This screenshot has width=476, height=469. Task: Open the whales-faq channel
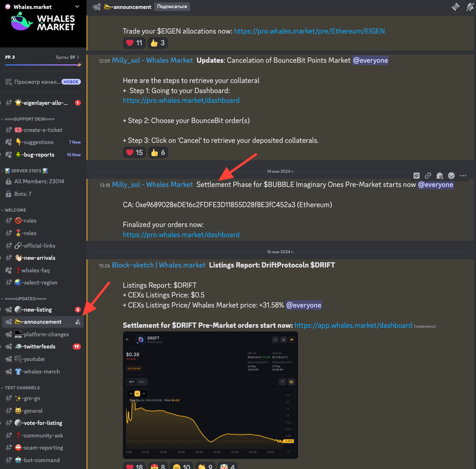click(x=43, y=270)
